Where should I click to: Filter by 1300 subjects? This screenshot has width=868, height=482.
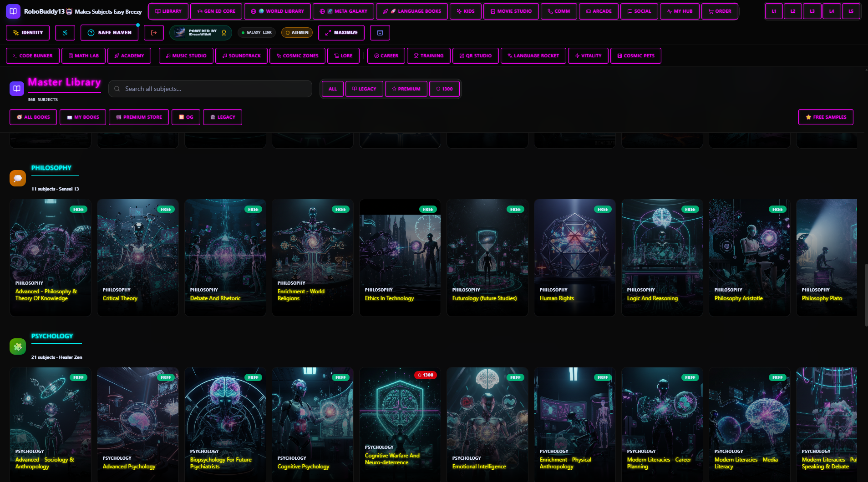click(x=444, y=89)
